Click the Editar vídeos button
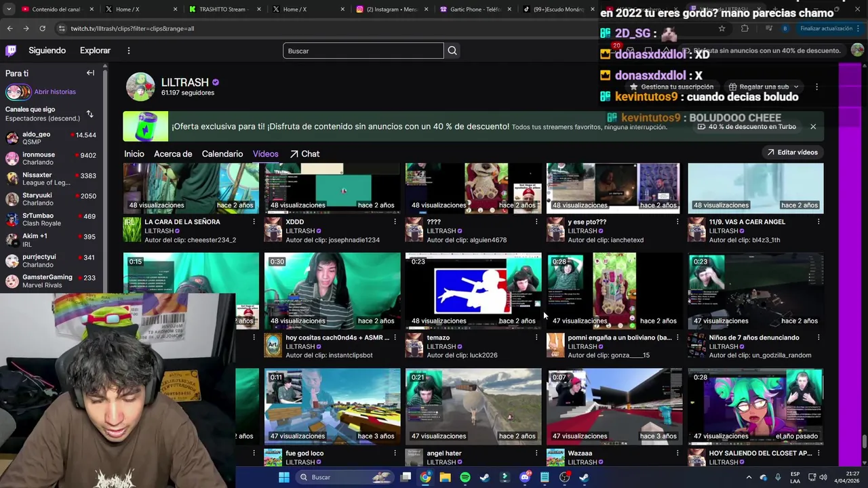This screenshot has width=868, height=488. click(792, 152)
